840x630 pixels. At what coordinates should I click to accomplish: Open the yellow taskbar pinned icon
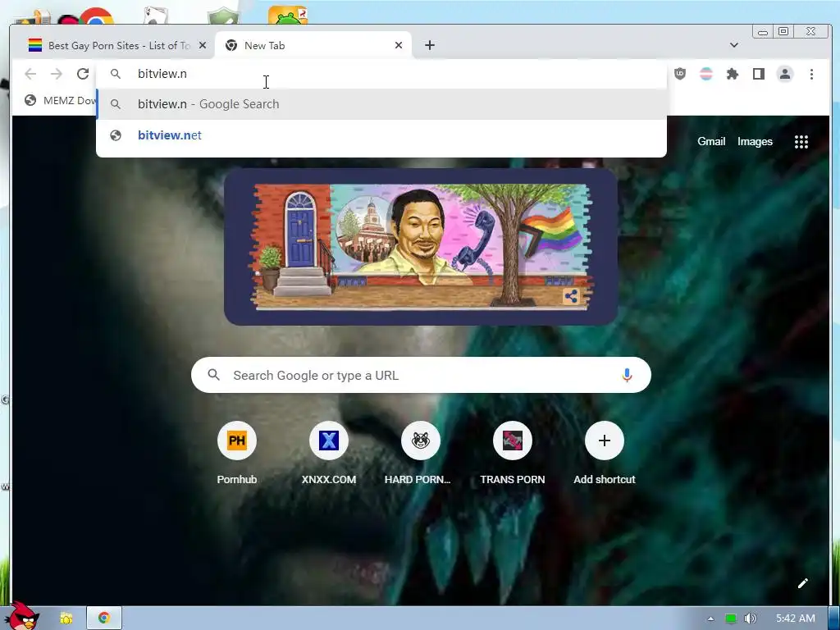[66, 619]
